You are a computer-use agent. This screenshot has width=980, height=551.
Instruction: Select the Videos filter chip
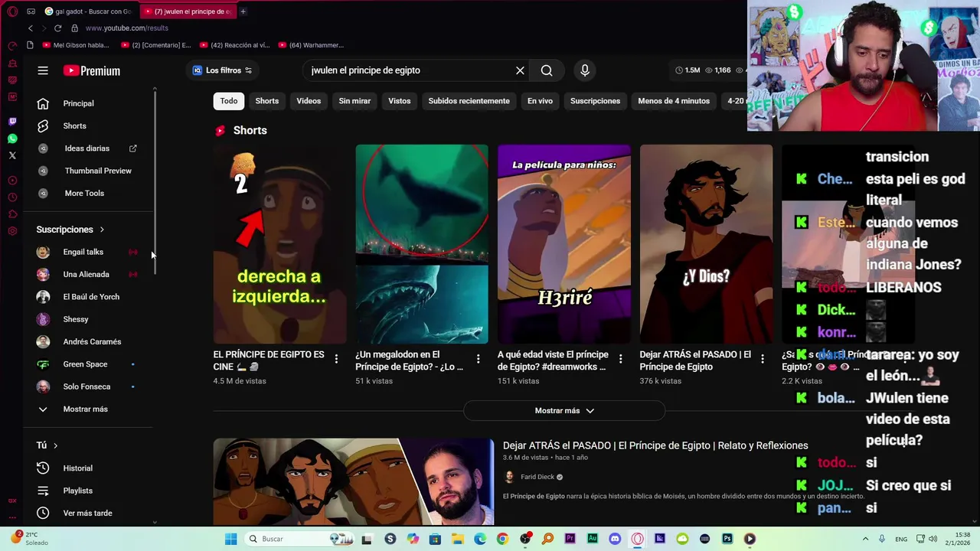click(x=309, y=101)
